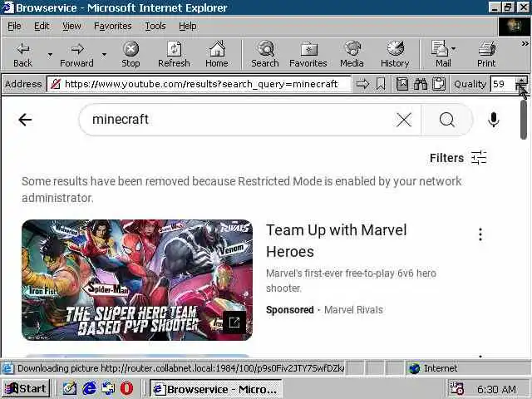This screenshot has height=399, width=532.
Task: Click the framed bookmark icon next to binoculars
Action: (x=402, y=84)
